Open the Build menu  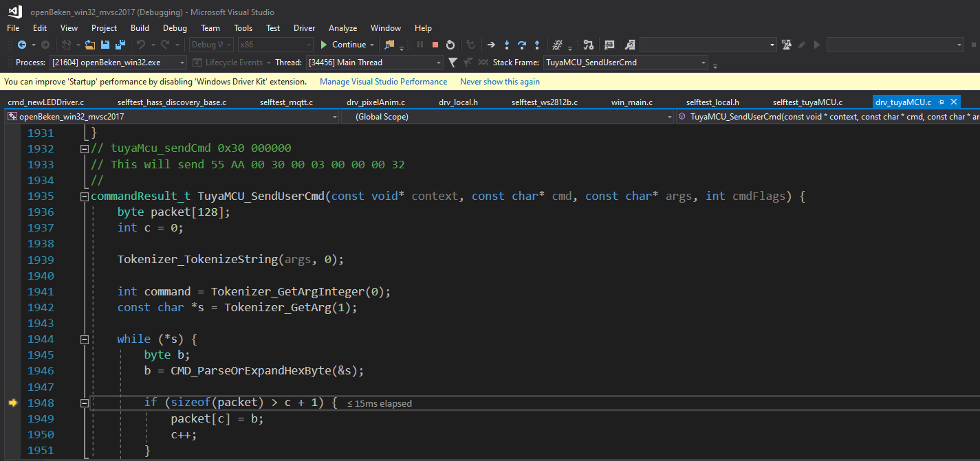(x=140, y=28)
